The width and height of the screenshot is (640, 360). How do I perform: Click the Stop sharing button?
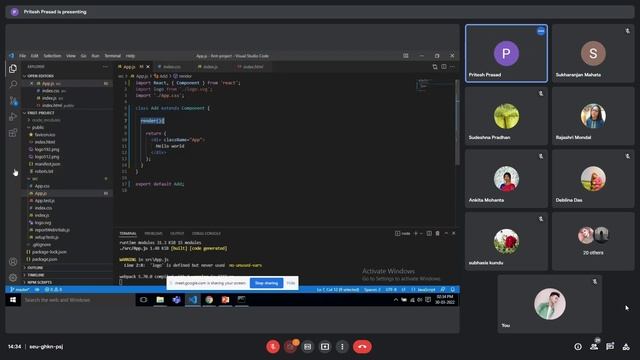click(x=267, y=283)
